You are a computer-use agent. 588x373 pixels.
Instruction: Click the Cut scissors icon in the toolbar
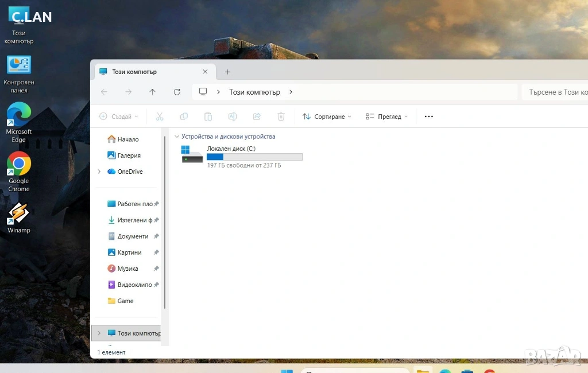point(160,116)
